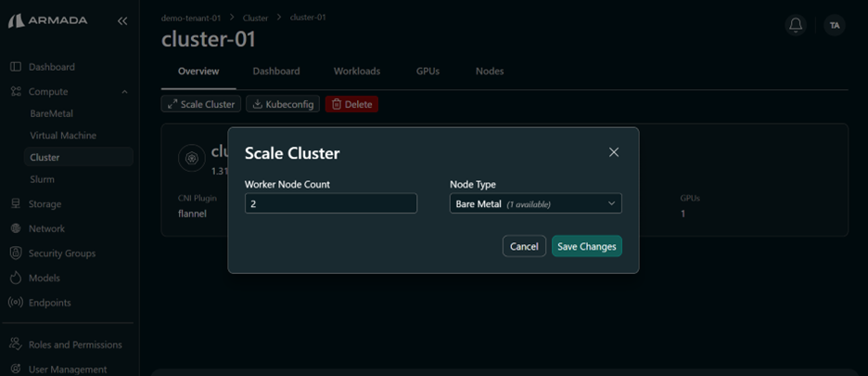This screenshot has height=376, width=868.
Task: Open Endpoints page
Action: point(50,303)
